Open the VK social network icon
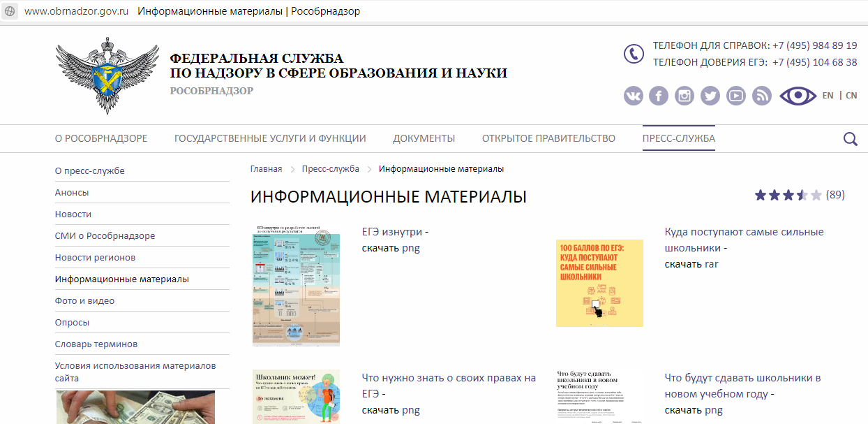This screenshot has width=868, height=424. tap(634, 96)
